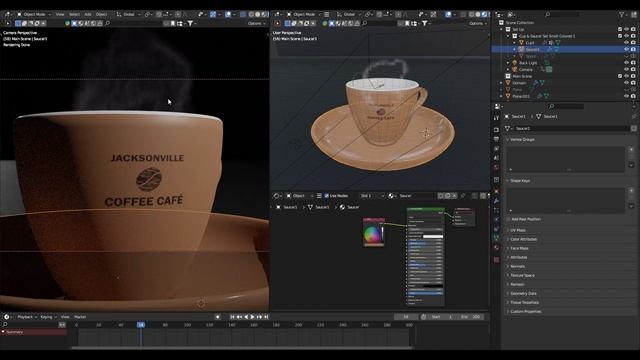640x360 pixels.
Task: Click white base color swatch on shader node
Action: click(433, 237)
